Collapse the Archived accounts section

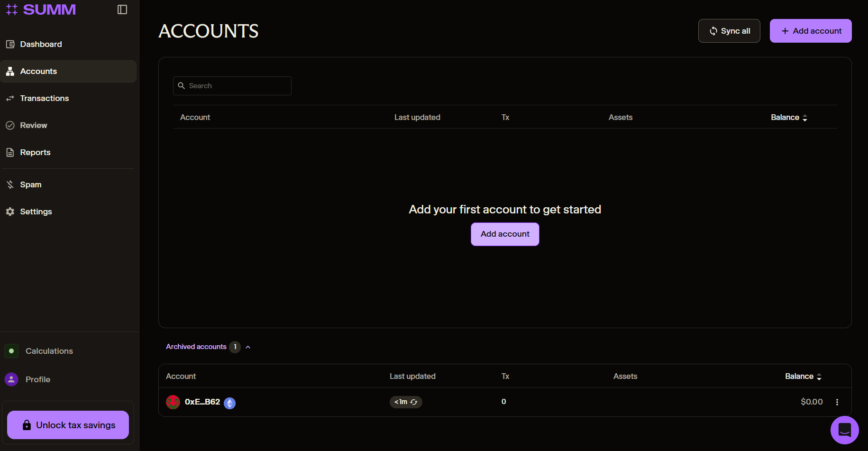click(x=248, y=347)
